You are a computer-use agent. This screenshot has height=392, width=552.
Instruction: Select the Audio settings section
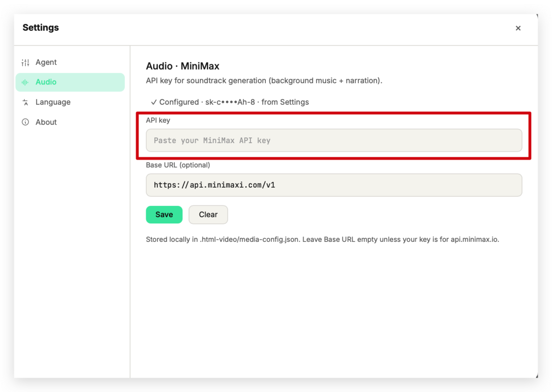point(70,82)
